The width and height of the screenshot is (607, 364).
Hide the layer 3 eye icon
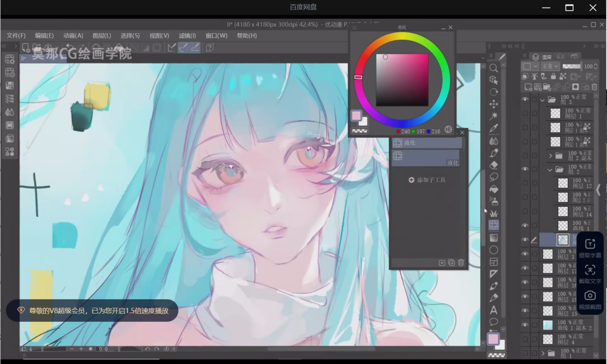coord(525,254)
